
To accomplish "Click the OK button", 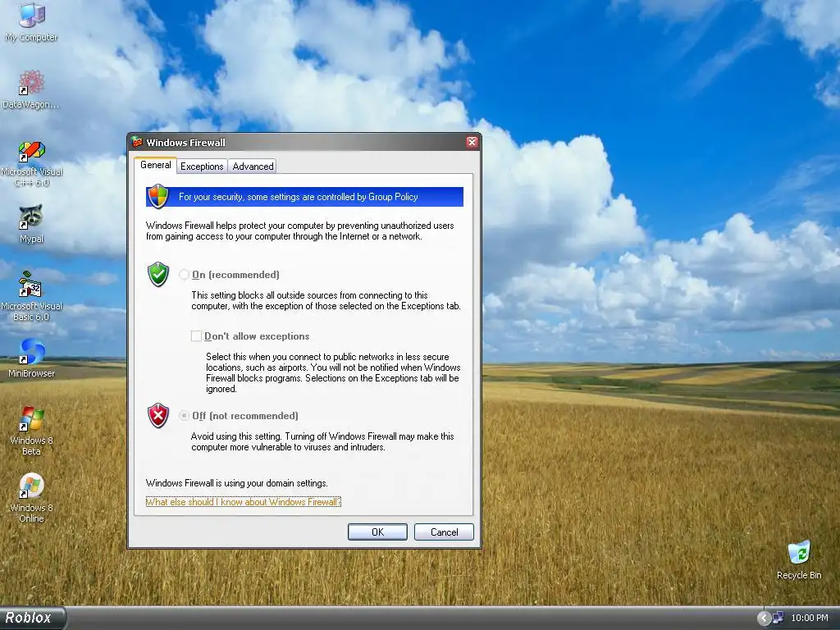I will coord(377,532).
